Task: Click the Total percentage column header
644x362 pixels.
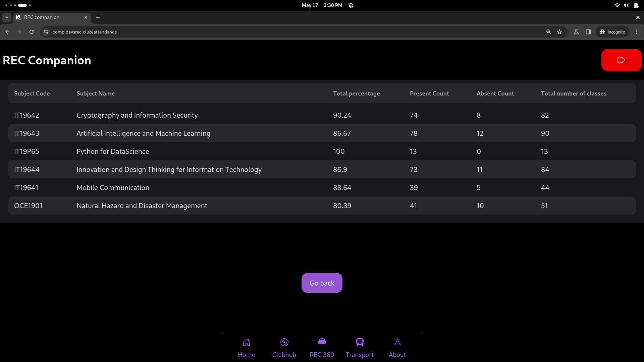Action: [356, 94]
